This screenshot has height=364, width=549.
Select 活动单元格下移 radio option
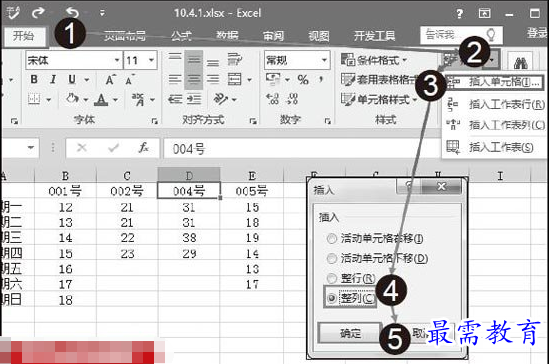click(x=332, y=259)
